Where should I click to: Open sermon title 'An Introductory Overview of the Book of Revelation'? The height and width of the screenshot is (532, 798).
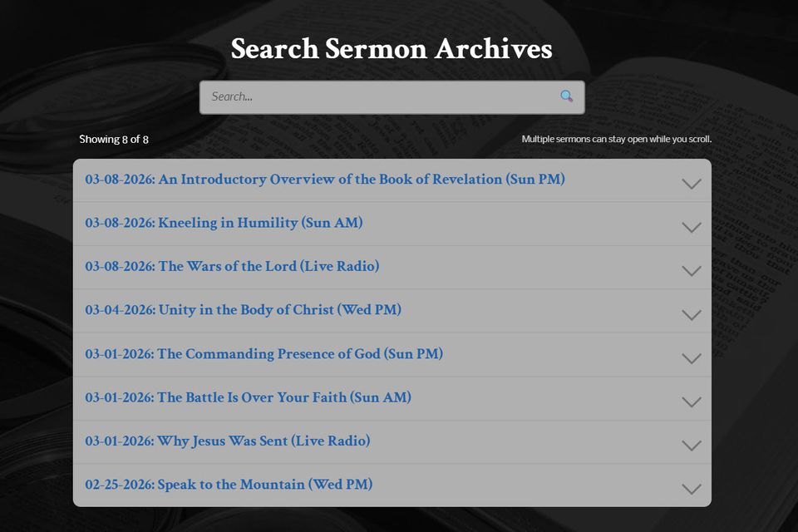point(325,180)
